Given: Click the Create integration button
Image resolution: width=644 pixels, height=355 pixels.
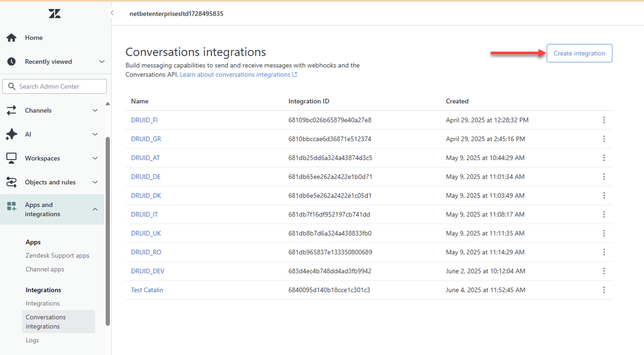Looking at the screenshot, I should [x=579, y=53].
